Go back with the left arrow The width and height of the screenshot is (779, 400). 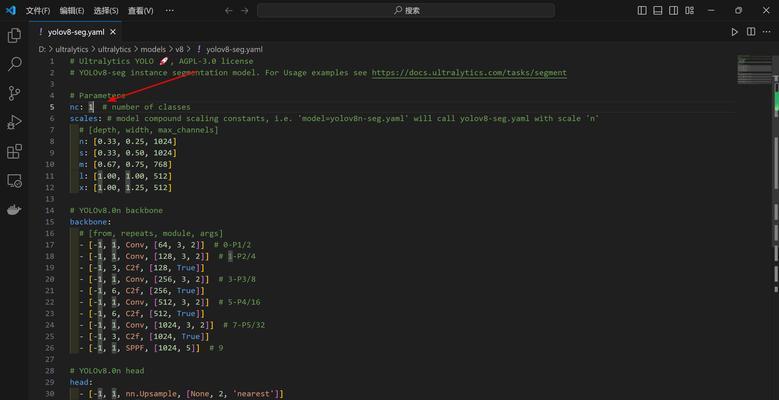229,10
